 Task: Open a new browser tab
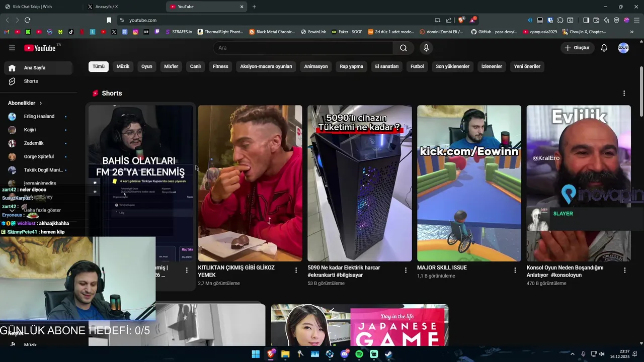point(254,7)
